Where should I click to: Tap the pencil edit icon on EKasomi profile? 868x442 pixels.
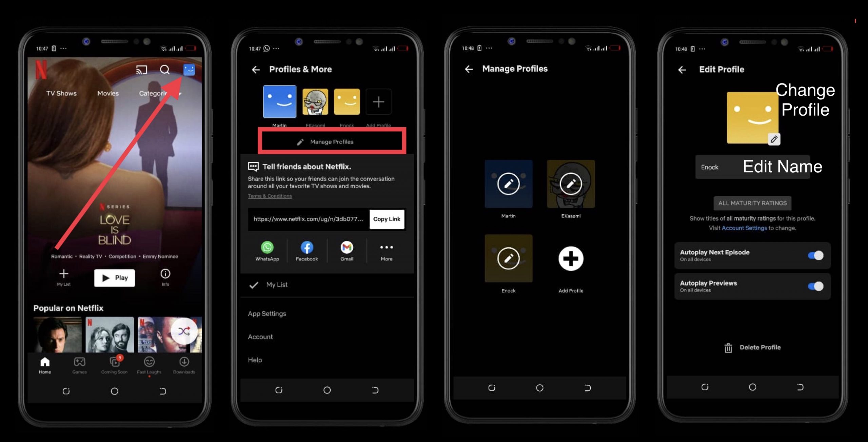click(x=570, y=184)
